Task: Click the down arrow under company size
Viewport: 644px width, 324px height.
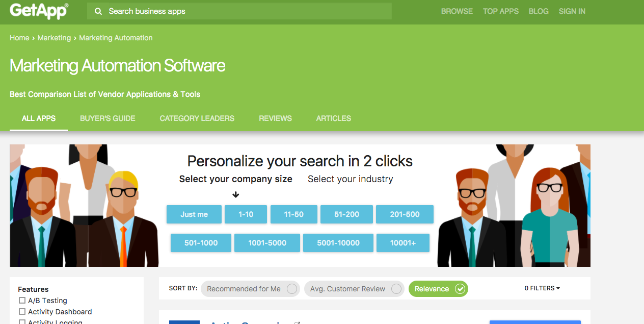Action: pos(235,194)
